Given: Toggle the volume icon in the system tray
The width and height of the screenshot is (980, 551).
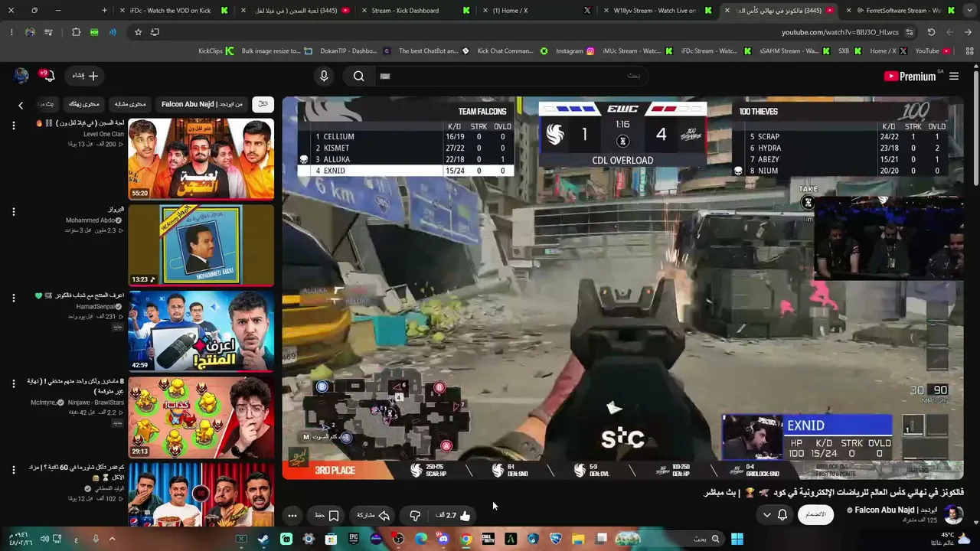Looking at the screenshot, I should click(44, 539).
